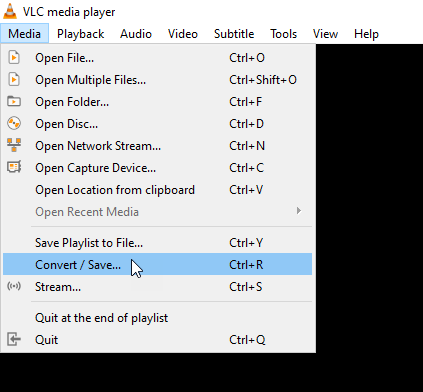This screenshot has width=423, height=392.
Task: Click the Open Network Stream icon
Action: [x=14, y=145]
